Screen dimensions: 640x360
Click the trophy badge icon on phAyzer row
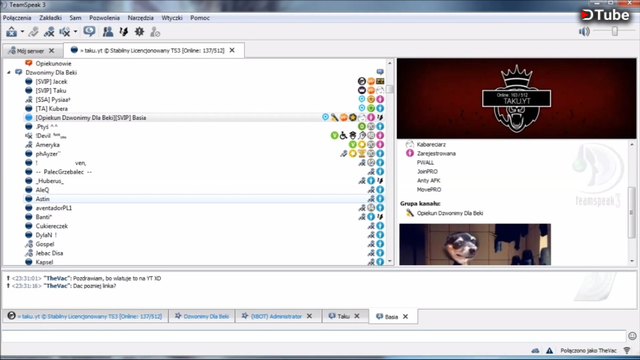(362, 153)
